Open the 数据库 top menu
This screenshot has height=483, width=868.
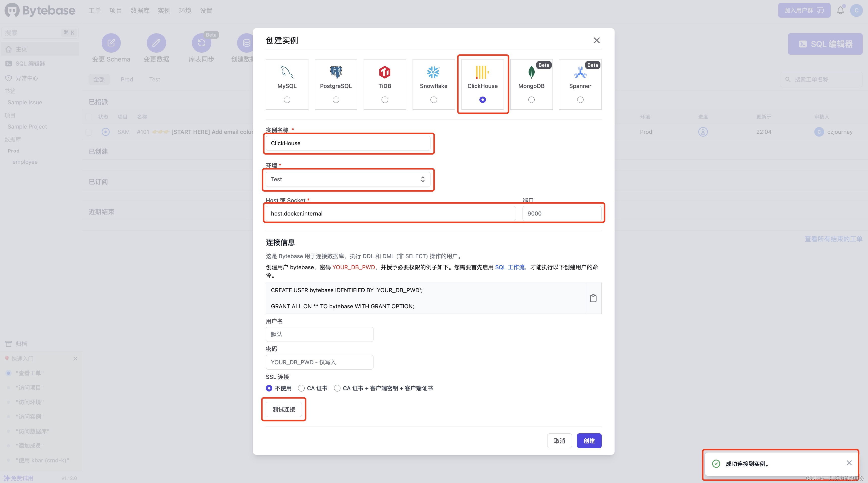tap(140, 10)
